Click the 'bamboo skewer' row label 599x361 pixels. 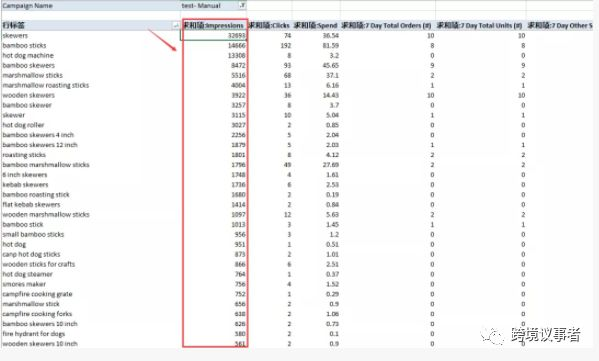pyautogui.click(x=27, y=105)
